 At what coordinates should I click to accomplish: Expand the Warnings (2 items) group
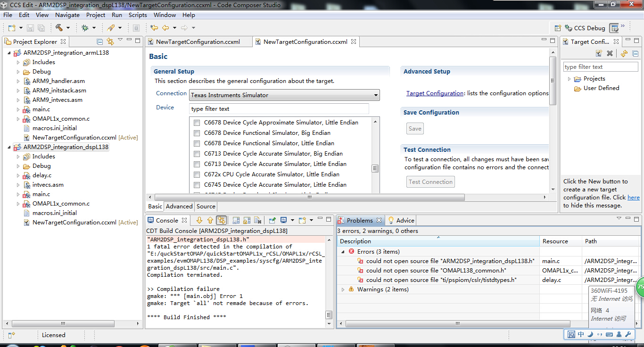[x=343, y=289]
